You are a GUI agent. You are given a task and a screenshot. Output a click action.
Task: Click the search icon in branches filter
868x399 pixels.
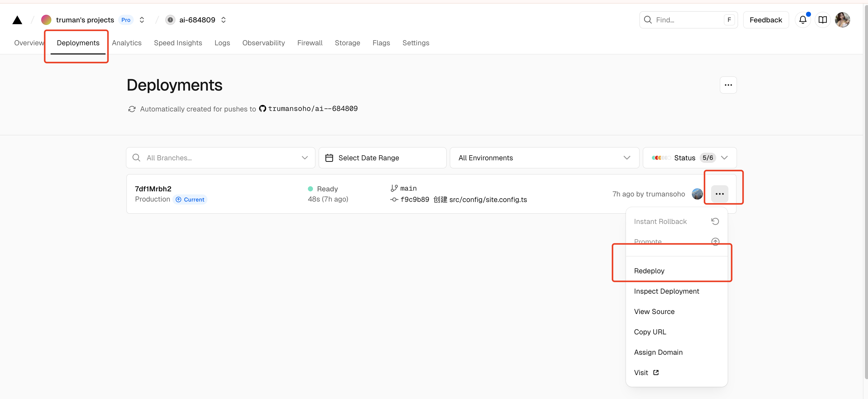[x=136, y=158]
